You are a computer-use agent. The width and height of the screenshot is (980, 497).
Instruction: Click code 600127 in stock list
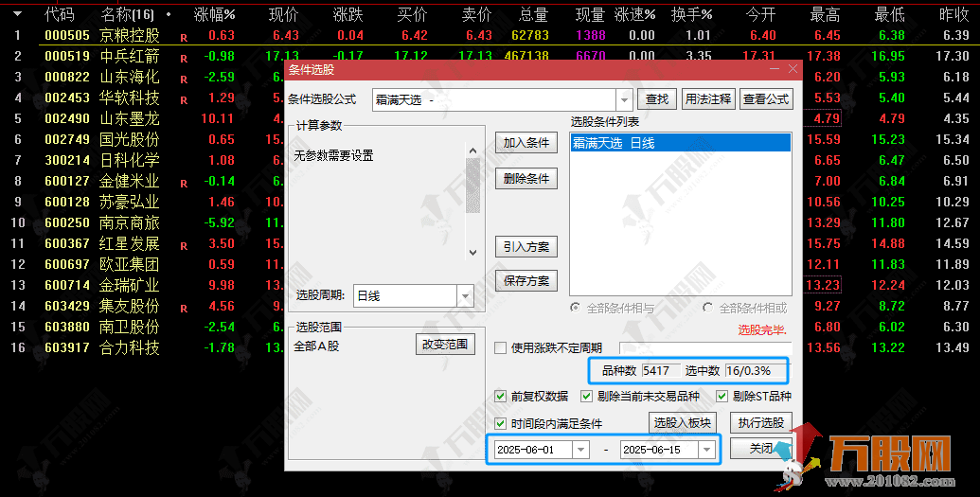tap(67, 182)
